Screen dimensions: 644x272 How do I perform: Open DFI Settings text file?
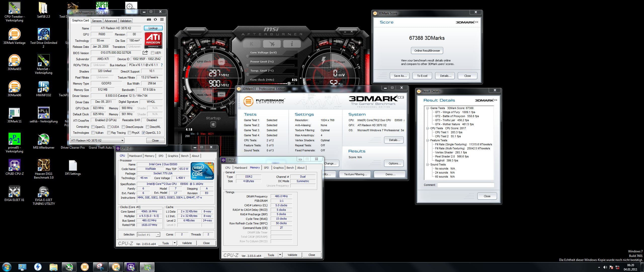click(73, 167)
